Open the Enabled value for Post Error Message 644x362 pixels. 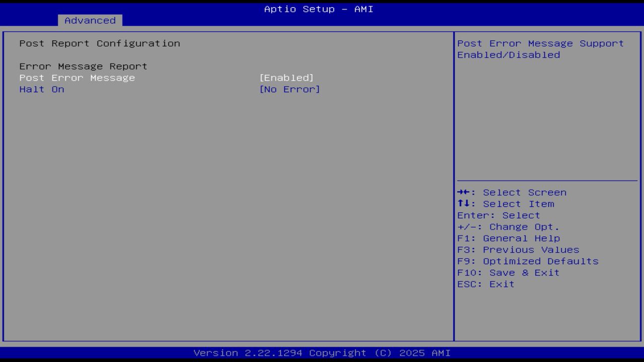[287, 77]
